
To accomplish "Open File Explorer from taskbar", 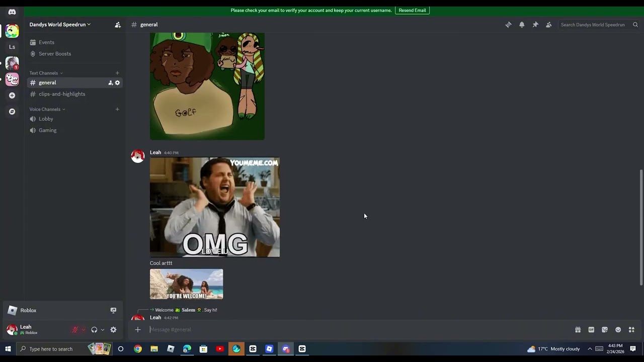I will tap(154, 349).
